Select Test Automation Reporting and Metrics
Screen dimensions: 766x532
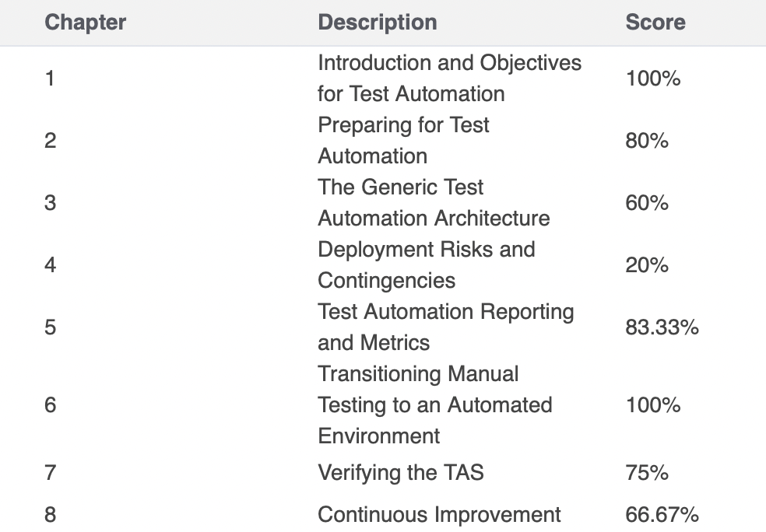[x=444, y=327]
